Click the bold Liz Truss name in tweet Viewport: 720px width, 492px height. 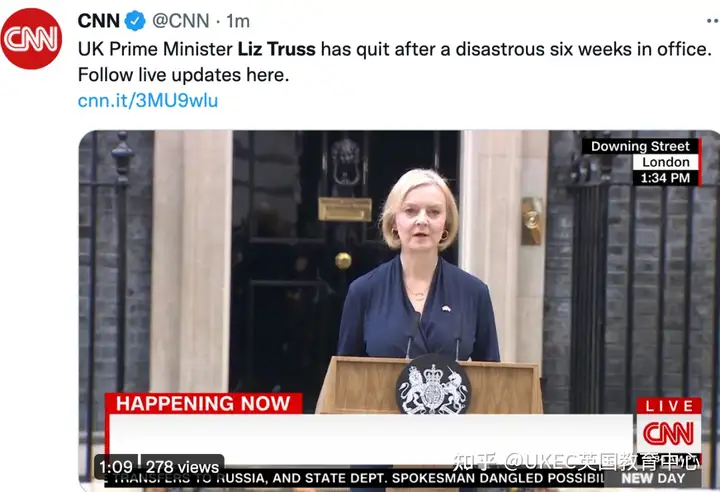pyautogui.click(x=276, y=49)
